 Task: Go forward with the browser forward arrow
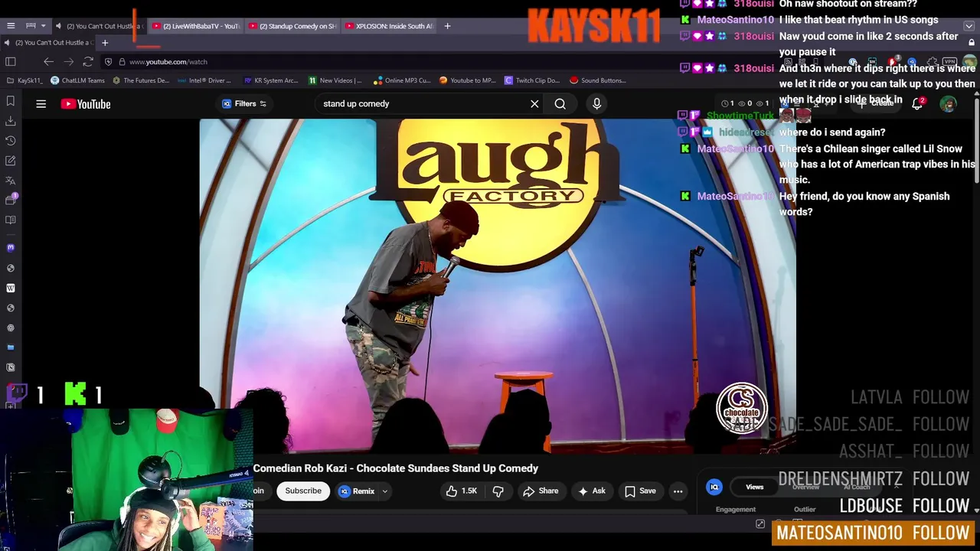click(68, 62)
